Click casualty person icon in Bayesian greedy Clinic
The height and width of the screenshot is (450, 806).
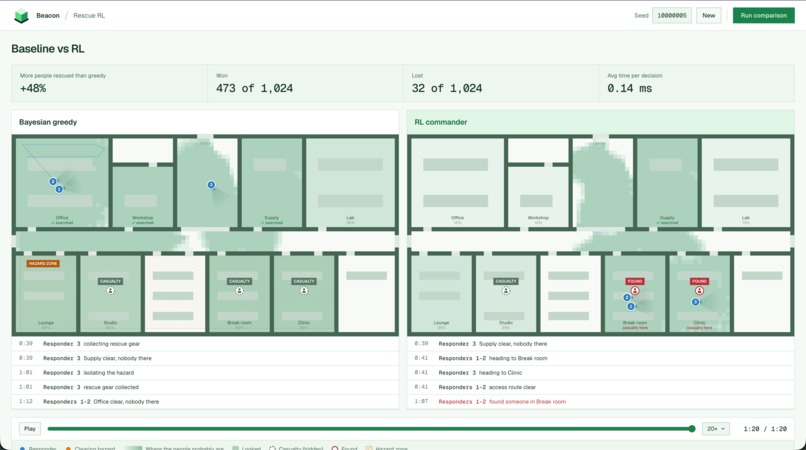304,291
